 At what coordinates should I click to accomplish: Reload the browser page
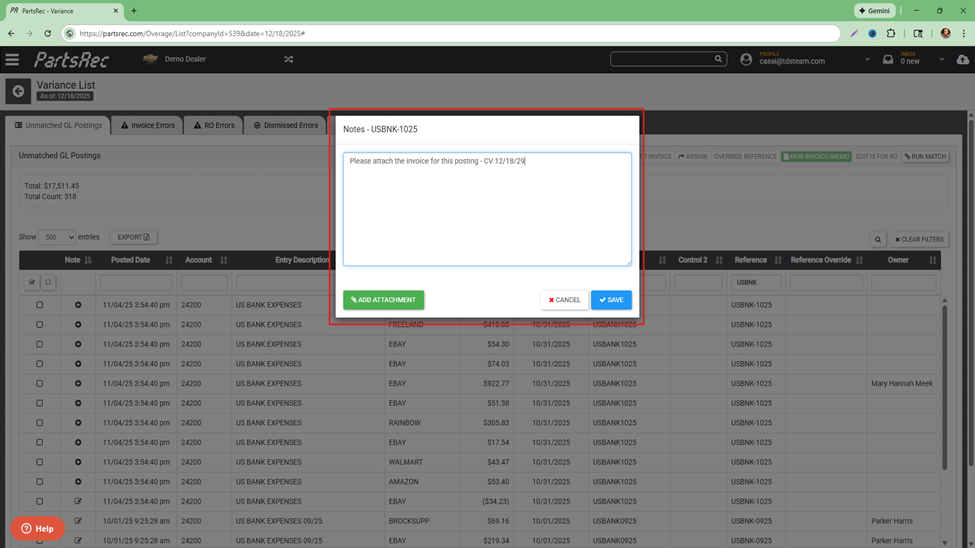(48, 34)
